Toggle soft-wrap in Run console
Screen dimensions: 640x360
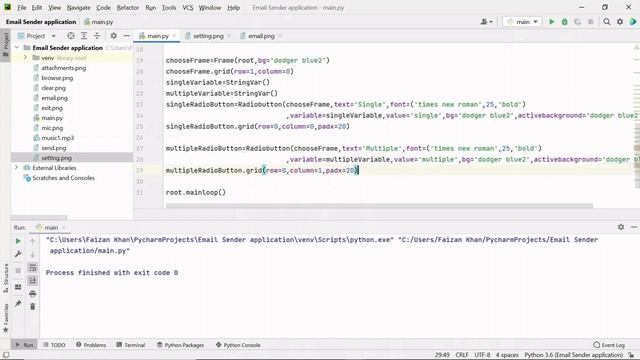[33, 268]
